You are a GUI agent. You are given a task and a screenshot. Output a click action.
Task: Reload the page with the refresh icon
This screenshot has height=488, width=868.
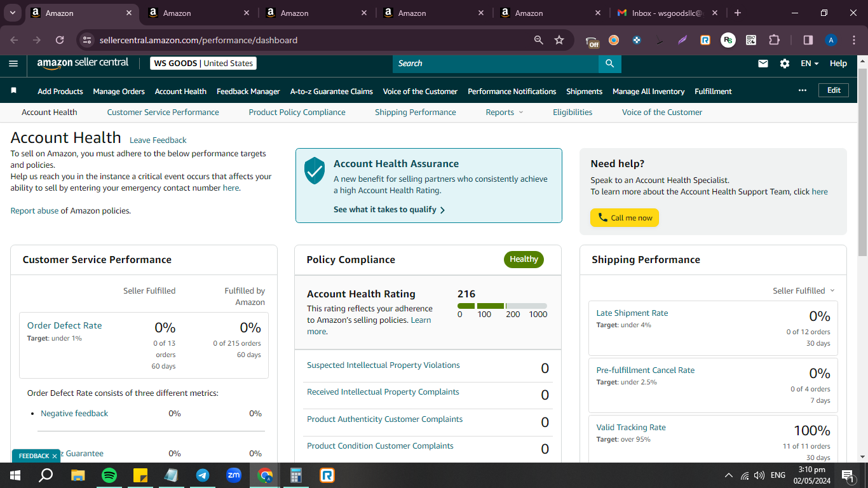(60, 40)
